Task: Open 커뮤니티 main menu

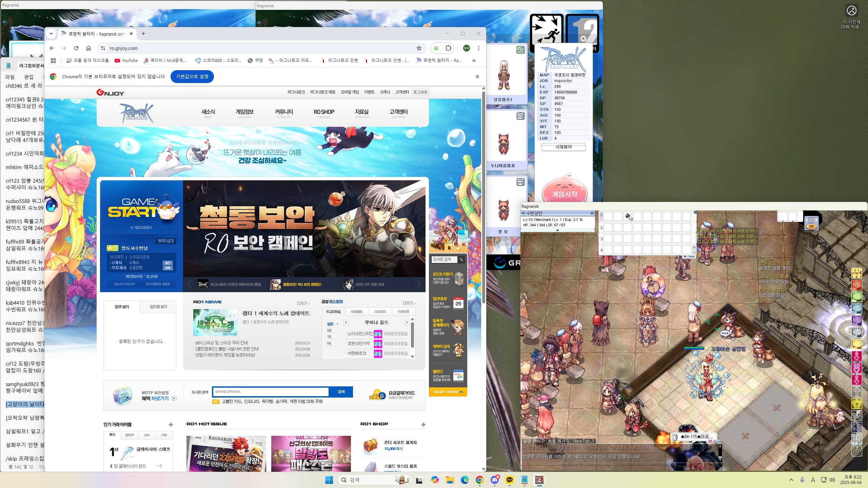Action: [284, 113]
